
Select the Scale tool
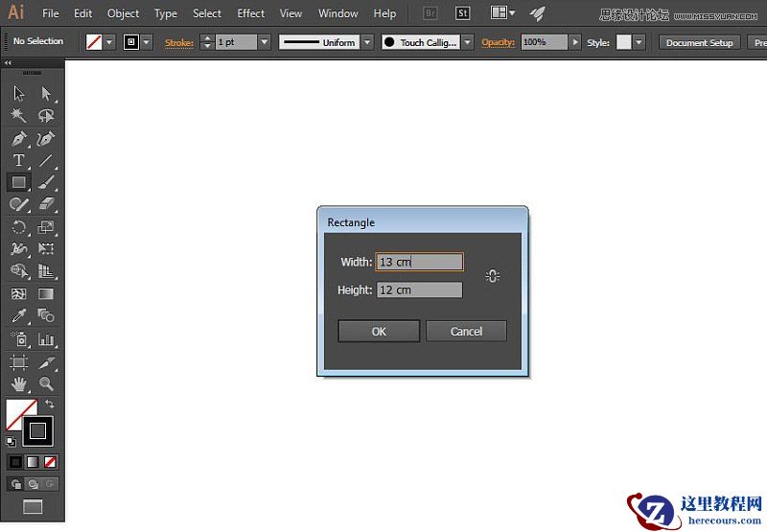[x=46, y=227]
